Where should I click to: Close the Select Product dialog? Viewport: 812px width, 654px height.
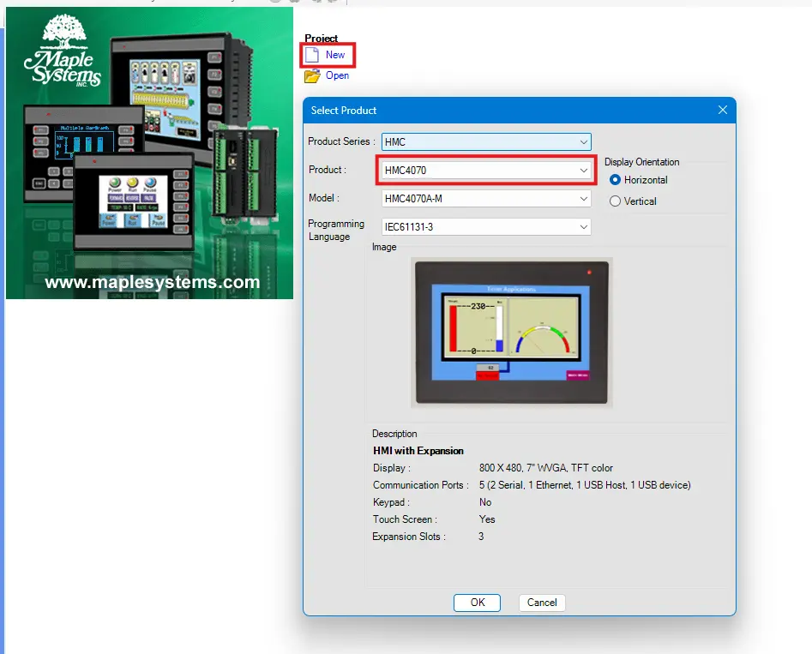(x=722, y=111)
